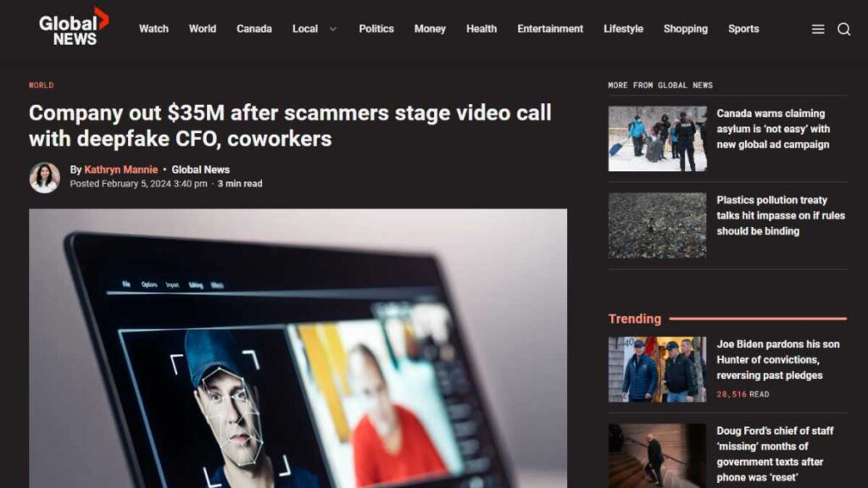Open the search magnifier icon
The image size is (868, 488).
tap(843, 30)
